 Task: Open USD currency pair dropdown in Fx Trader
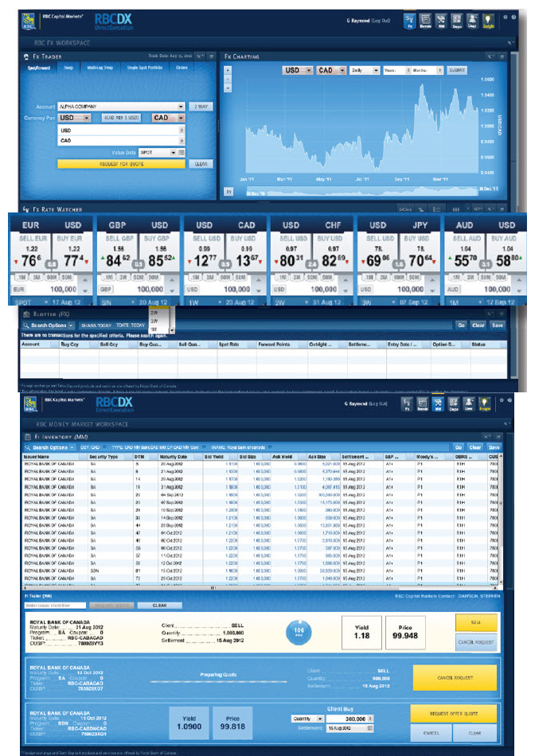[x=74, y=118]
